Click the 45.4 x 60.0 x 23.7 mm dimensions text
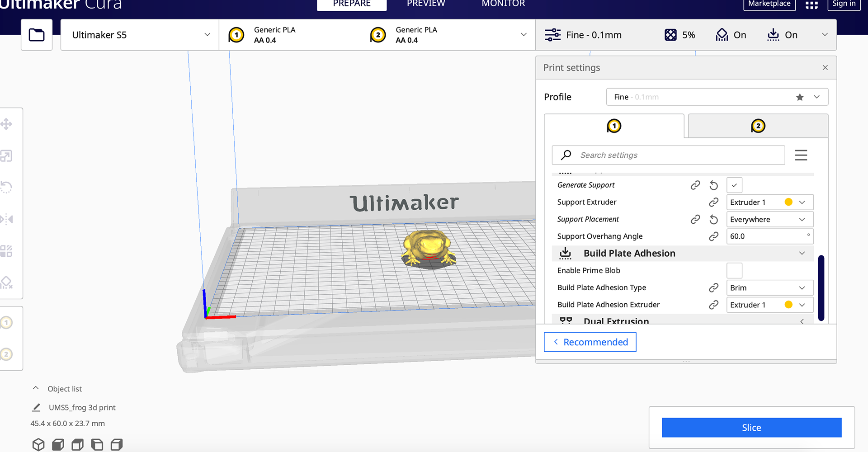Viewport: 868px width, 452px height. click(68, 424)
